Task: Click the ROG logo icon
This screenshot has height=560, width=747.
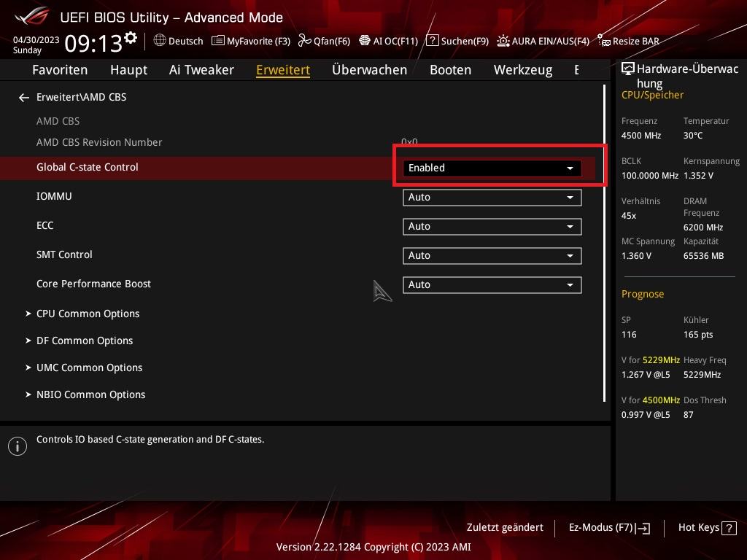Action: (x=31, y=16)
